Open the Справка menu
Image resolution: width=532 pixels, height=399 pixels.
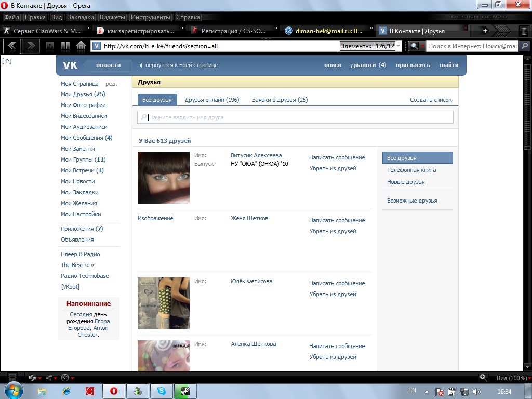pos(188,17)
